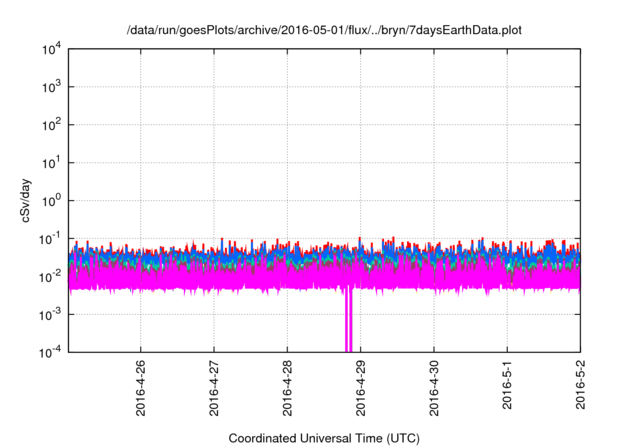Click the 10^2 y-axis tick label
This screenshot has width=640, height=448.
(50, 125)
